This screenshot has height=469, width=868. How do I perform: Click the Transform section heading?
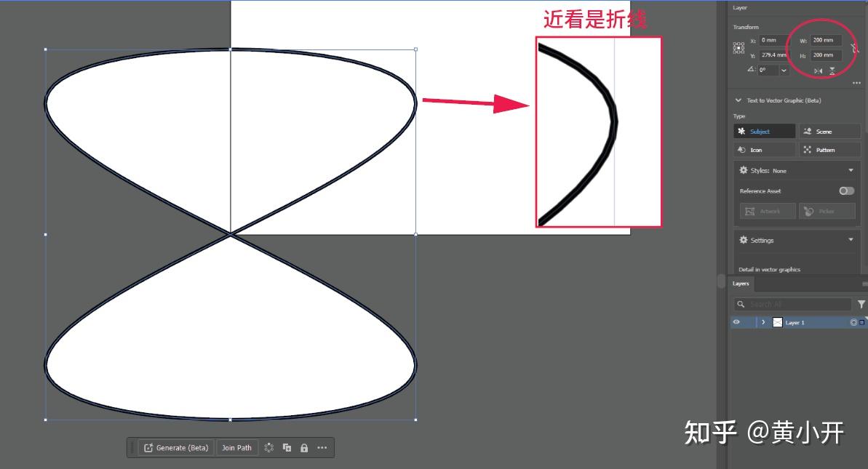pos(746,27)
